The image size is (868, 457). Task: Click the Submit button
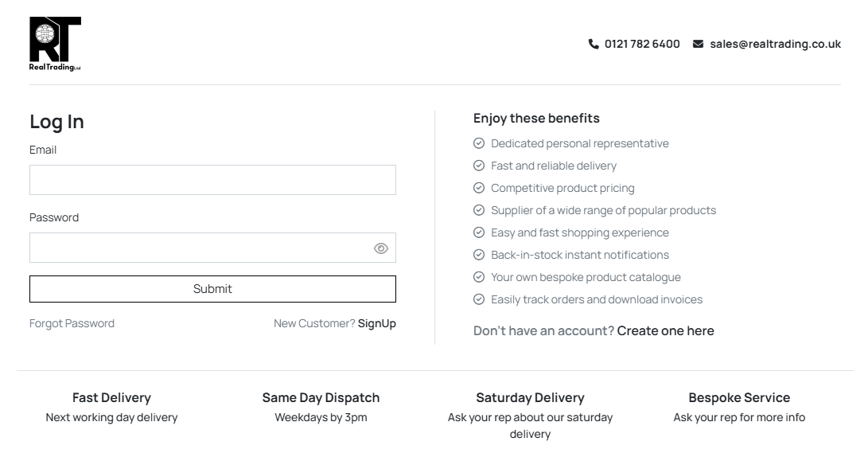click(212, 288)
